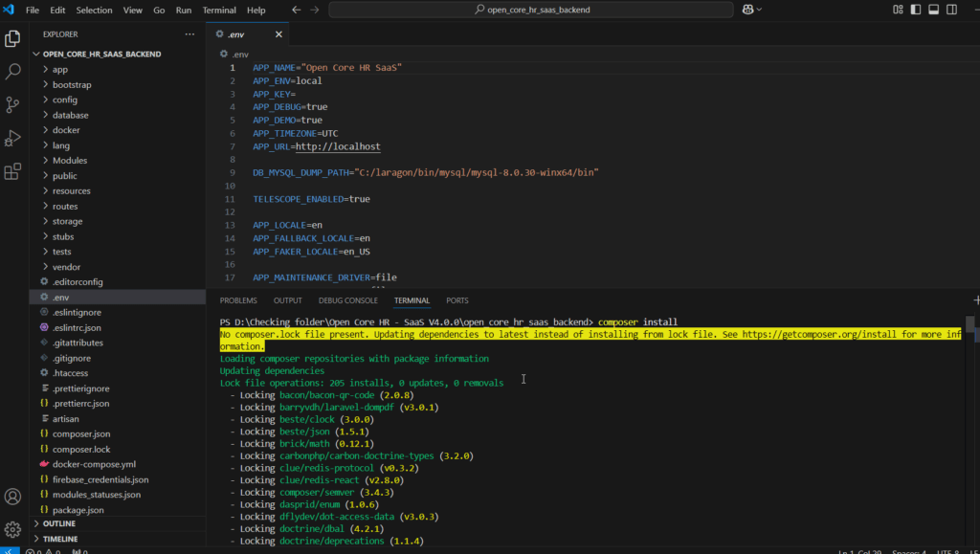Switch to the OUTPUT panel tab
Image resolution: width=980 pixels, height=554 pixels.
click(287, 300)
